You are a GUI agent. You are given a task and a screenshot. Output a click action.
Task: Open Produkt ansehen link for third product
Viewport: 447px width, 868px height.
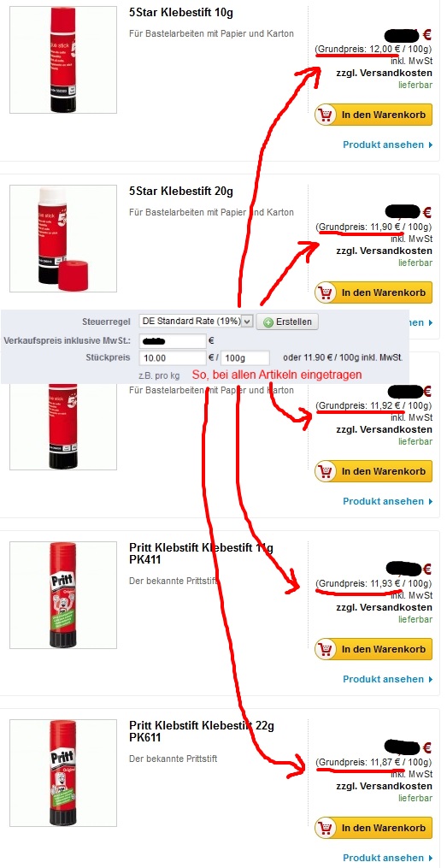point(388,501)
